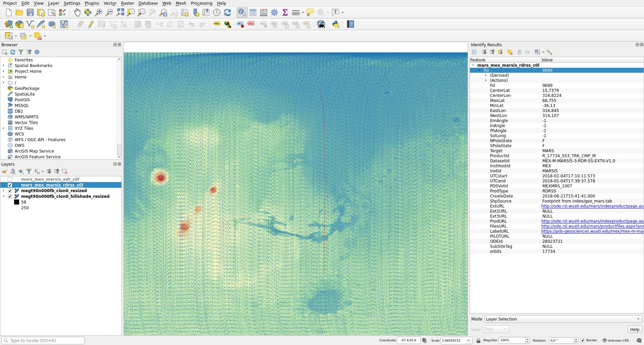
Task: Open the Raster menu
Action: click(x=127, y=3)
